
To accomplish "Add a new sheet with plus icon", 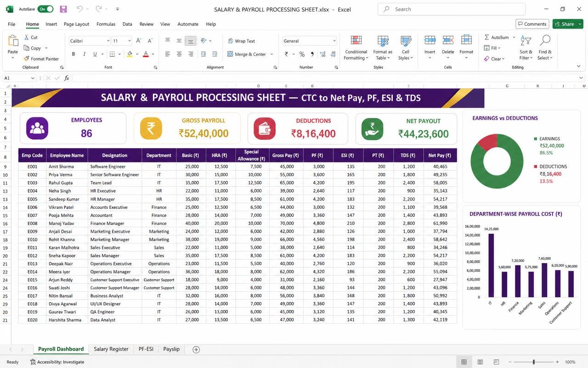I will (196, 350).
